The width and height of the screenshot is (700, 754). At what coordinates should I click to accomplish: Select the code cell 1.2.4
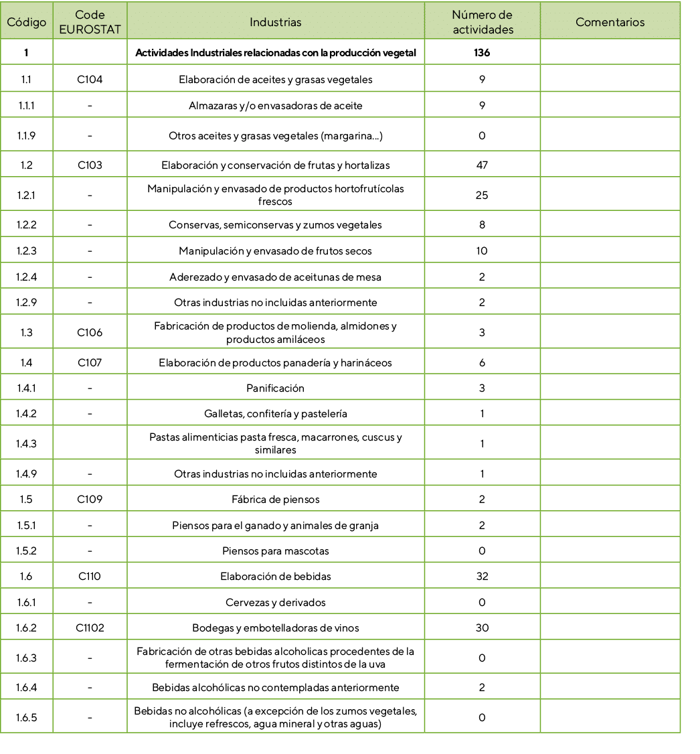click(27, 277)
